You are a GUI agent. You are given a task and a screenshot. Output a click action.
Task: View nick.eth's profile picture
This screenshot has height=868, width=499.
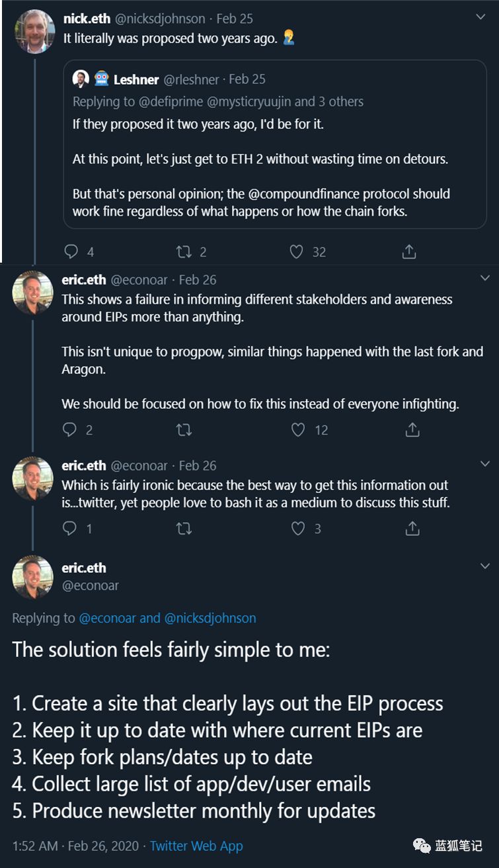tap(34, 31)
